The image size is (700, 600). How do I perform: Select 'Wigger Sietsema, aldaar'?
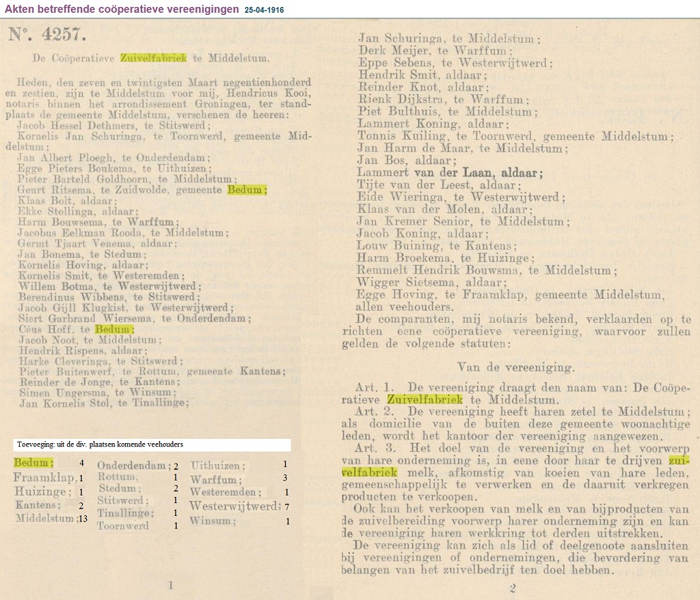point(432,283)
